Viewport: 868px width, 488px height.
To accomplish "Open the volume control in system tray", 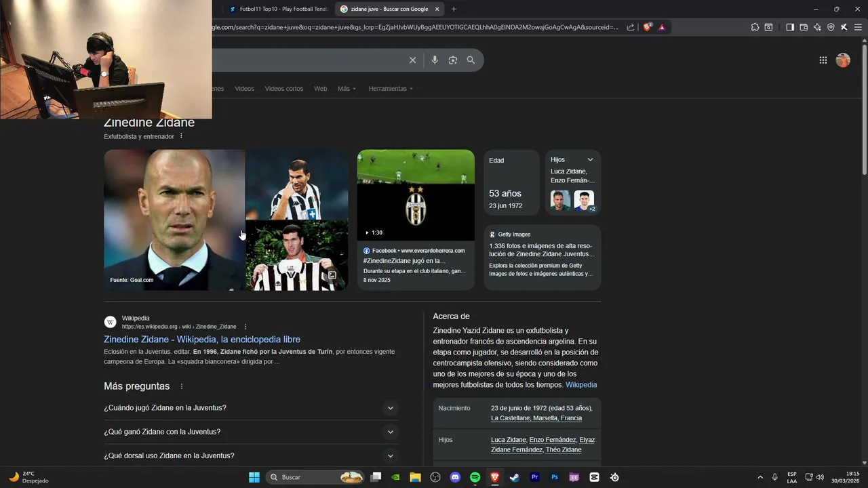I will [x=820, y=477].
